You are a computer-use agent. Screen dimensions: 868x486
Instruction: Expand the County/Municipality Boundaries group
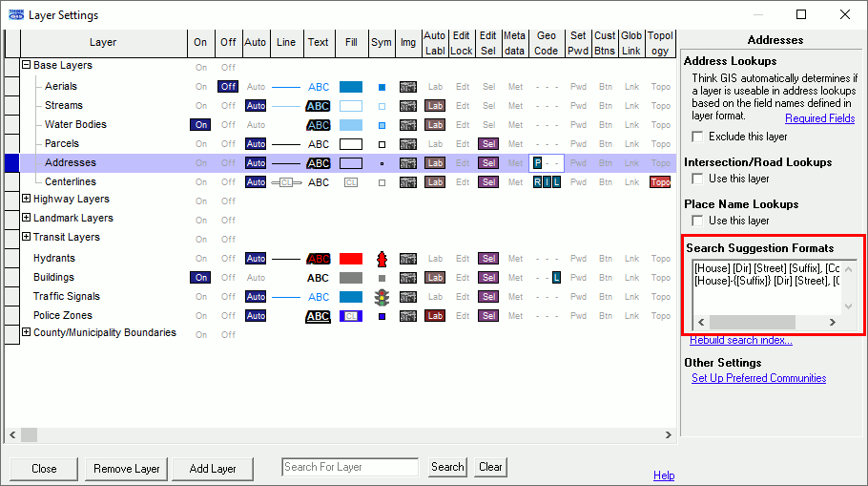pos(27,333)
